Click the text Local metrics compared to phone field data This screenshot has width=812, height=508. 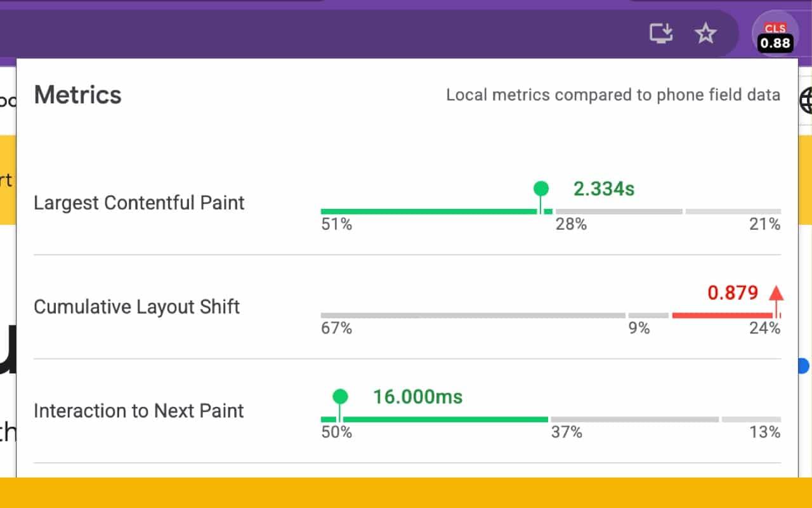(x=613, y=94)
